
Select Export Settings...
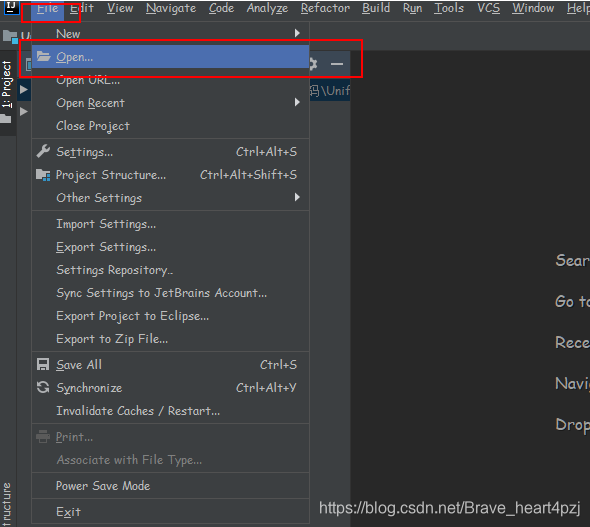170,247
